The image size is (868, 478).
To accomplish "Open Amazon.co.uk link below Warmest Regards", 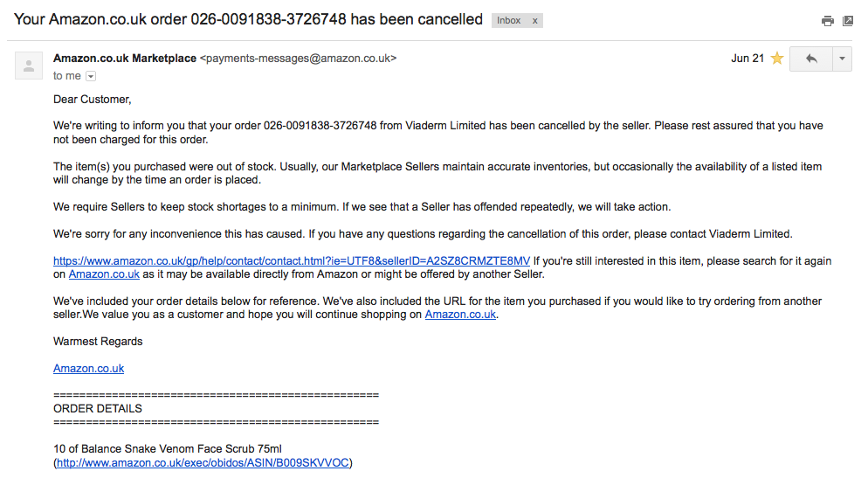I will [x=88, y=369].
